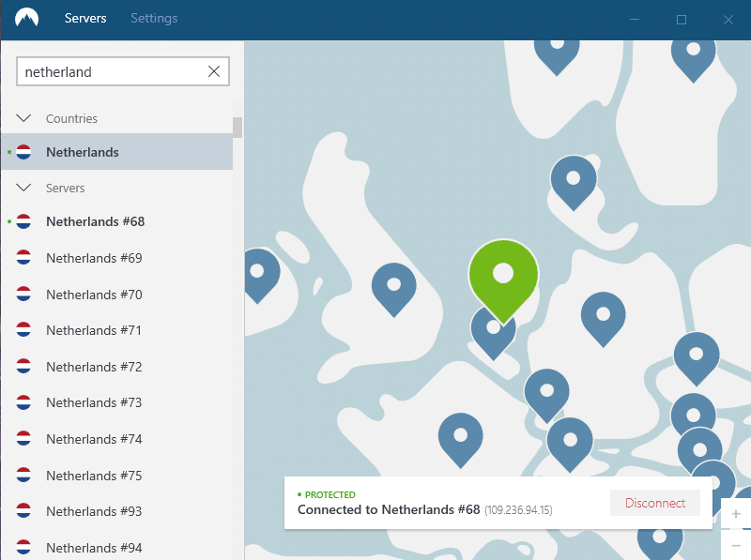751x560 pixels.
Task: Click the flag icon beside Netherlands #70
Action: [x=23, y=294]
